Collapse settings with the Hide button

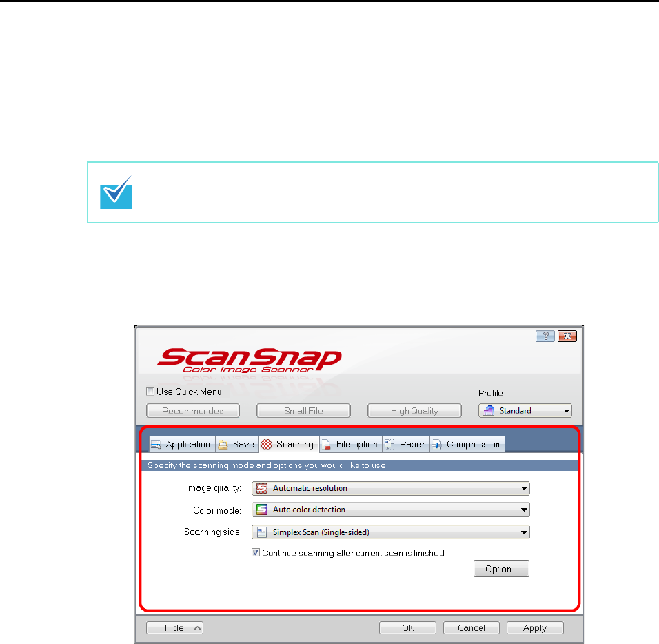[x=174, y=627]
